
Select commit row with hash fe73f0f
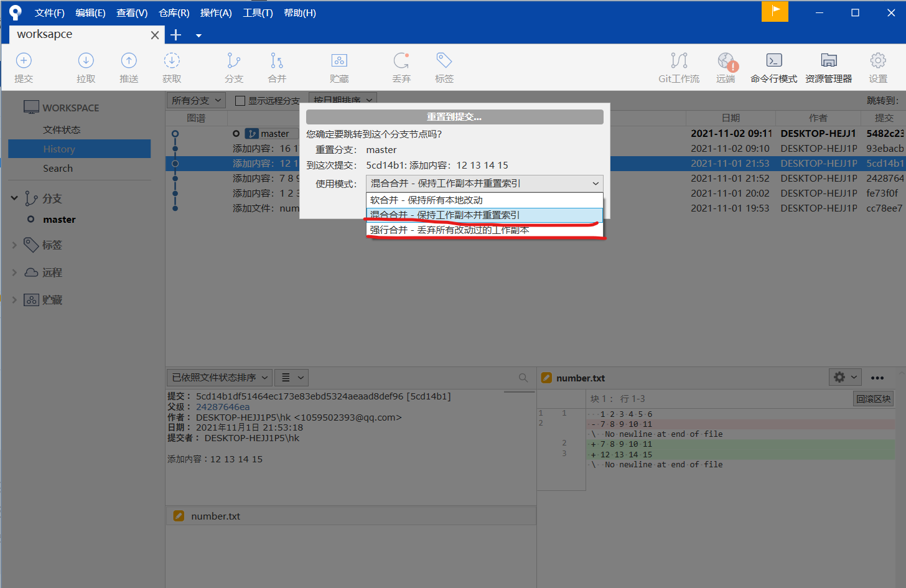[535, 194]
